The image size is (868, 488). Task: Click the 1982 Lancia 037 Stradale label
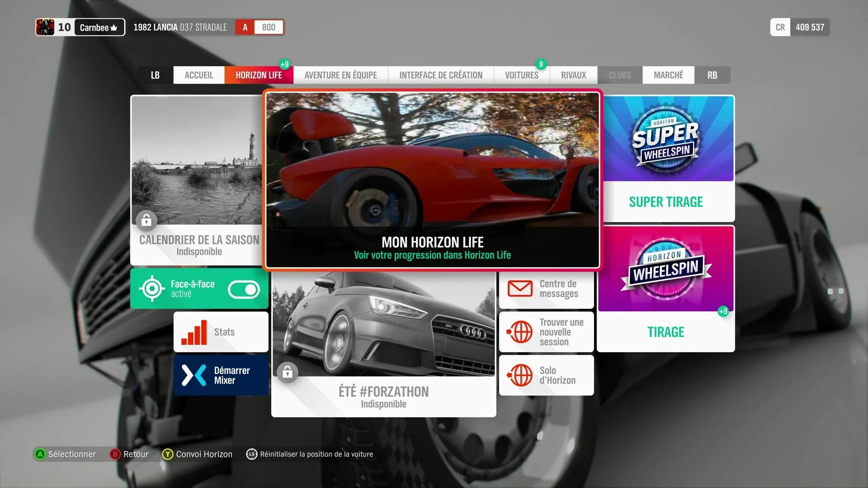180,27
